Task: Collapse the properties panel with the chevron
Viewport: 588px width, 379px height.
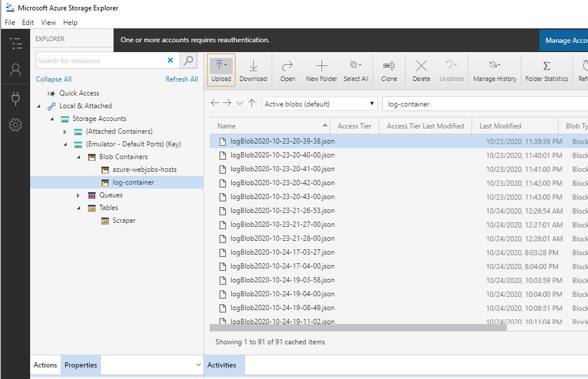Action: pyautogui.click(x=198, y=365)
